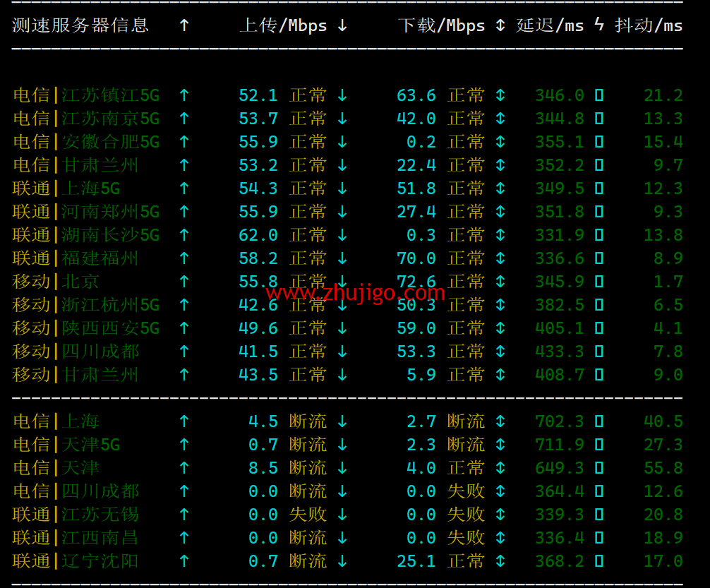This screenshot has height=588, width=710.
Task: Click the header '测速服务器信息'
Action: (x=80, y=25)
